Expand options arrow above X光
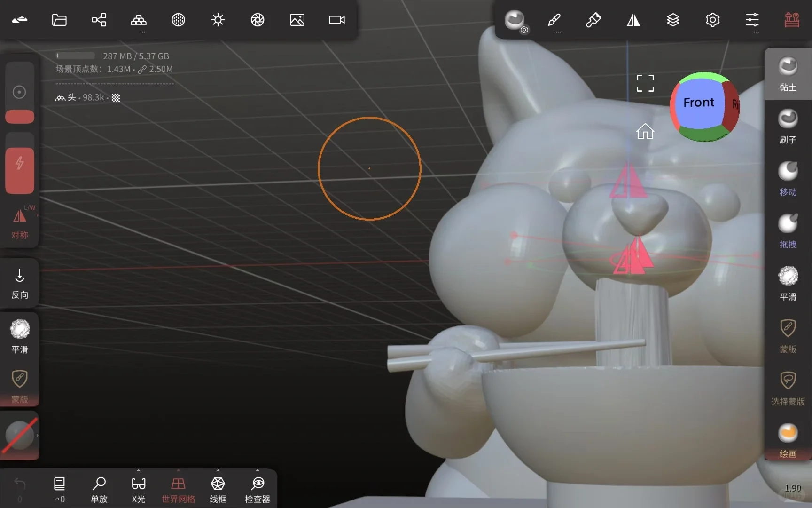This screenshot has height=508, width=812. [139, 470]
